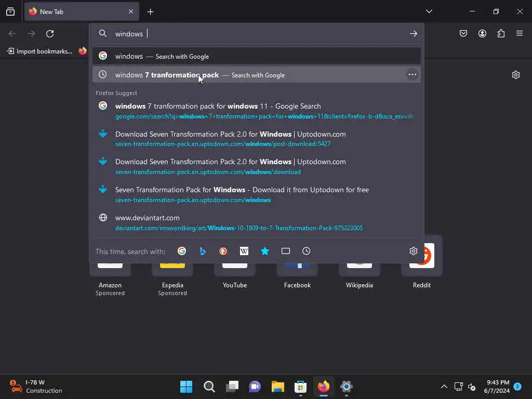
Task: Open the taskbar Search icon
Action: 209,387
